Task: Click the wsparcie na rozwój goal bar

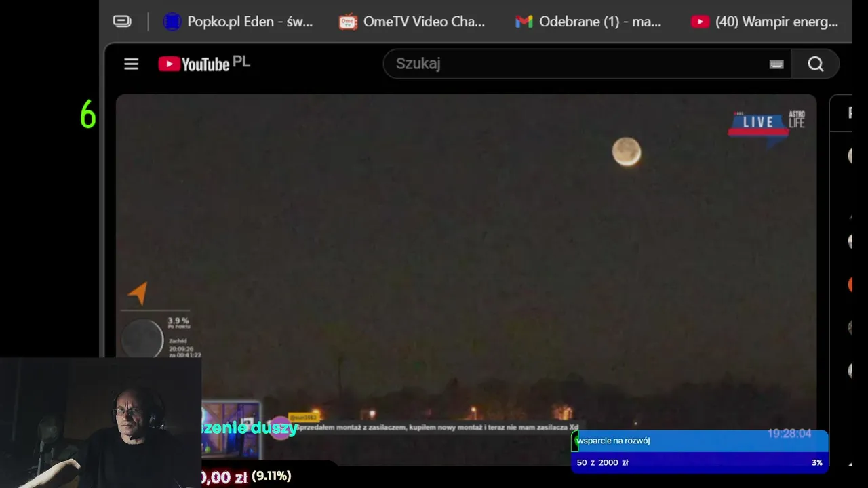Action: 699,441
